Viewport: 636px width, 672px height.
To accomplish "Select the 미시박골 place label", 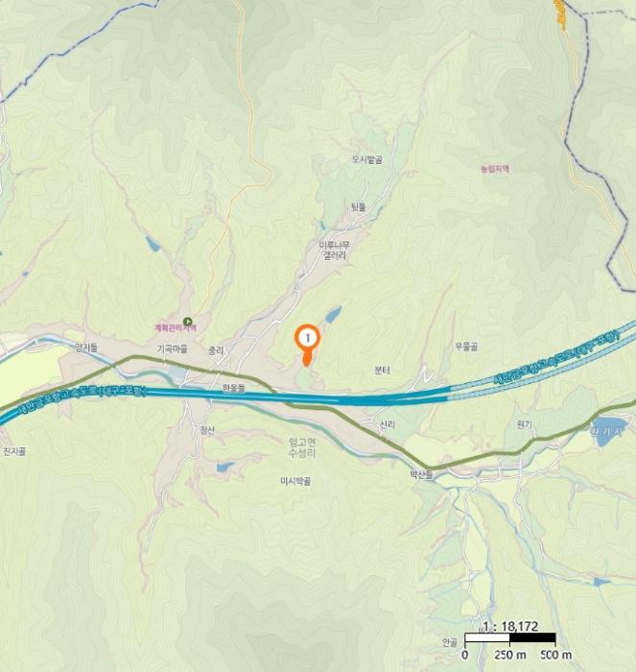I will 295,481.
